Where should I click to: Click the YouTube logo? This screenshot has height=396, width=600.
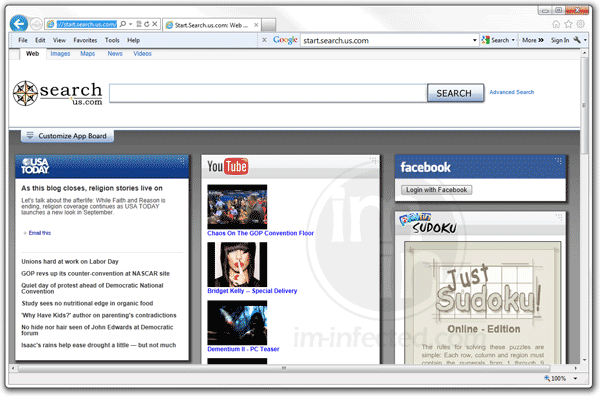[228, 167]
